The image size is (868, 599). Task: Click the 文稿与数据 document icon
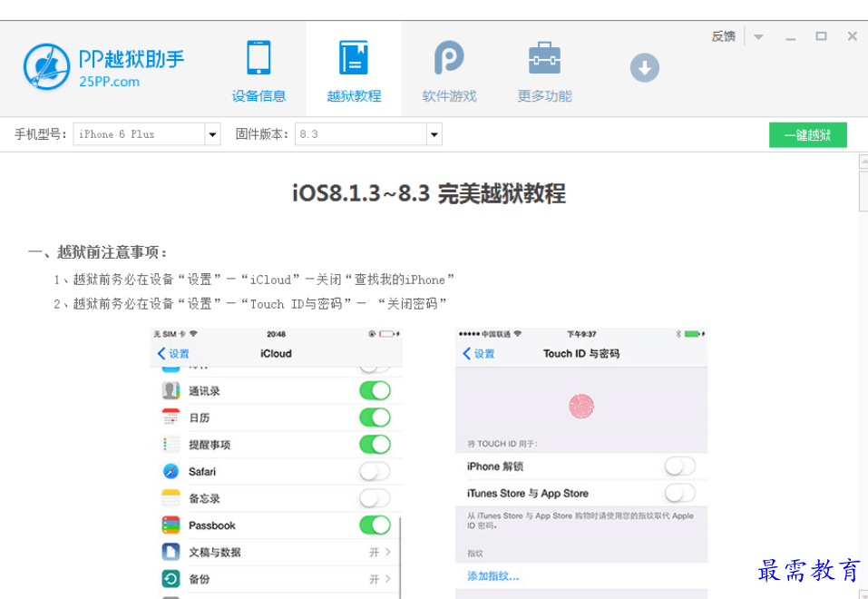tap(171, 552)
